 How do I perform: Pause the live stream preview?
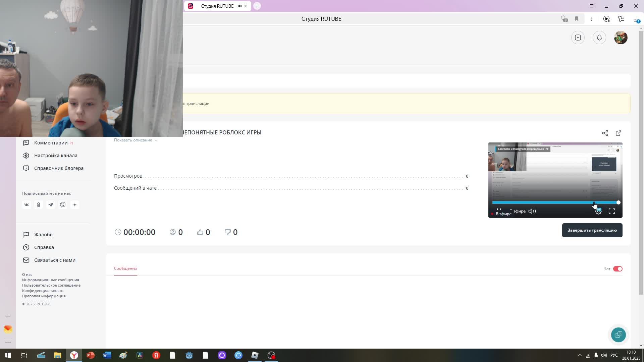tap(499, 210)
